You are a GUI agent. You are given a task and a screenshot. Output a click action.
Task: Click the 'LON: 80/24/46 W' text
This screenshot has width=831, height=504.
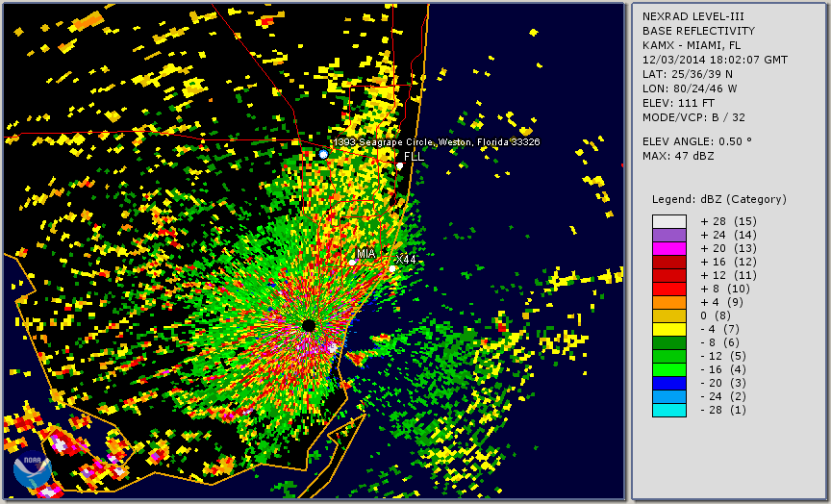click(x=690, y=88)
